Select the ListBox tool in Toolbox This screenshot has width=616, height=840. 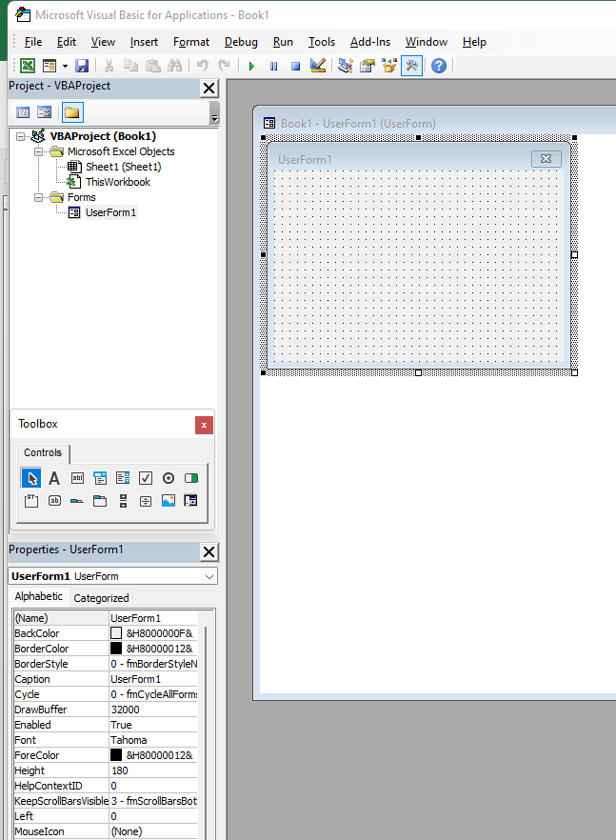[x=123, y=478]
